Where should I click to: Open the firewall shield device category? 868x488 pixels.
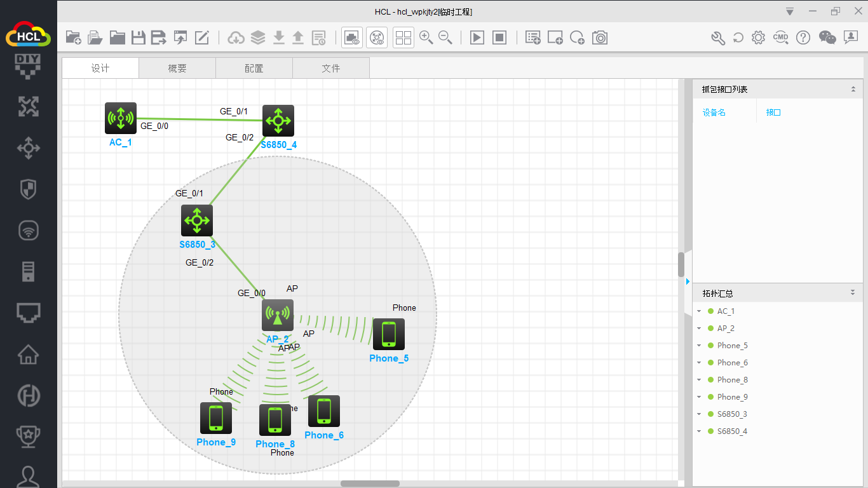[28, 189]
